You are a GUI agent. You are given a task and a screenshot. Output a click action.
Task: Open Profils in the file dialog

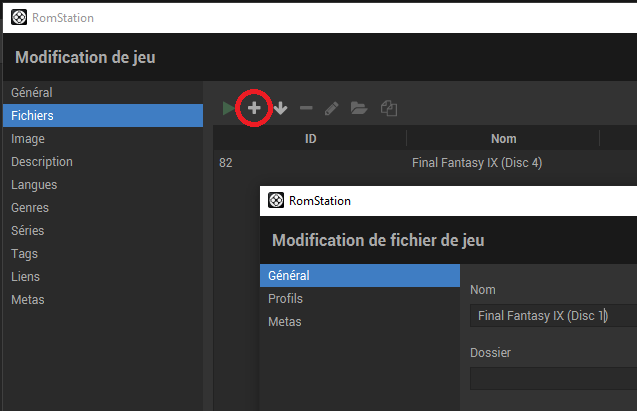[x=360, y=299]
